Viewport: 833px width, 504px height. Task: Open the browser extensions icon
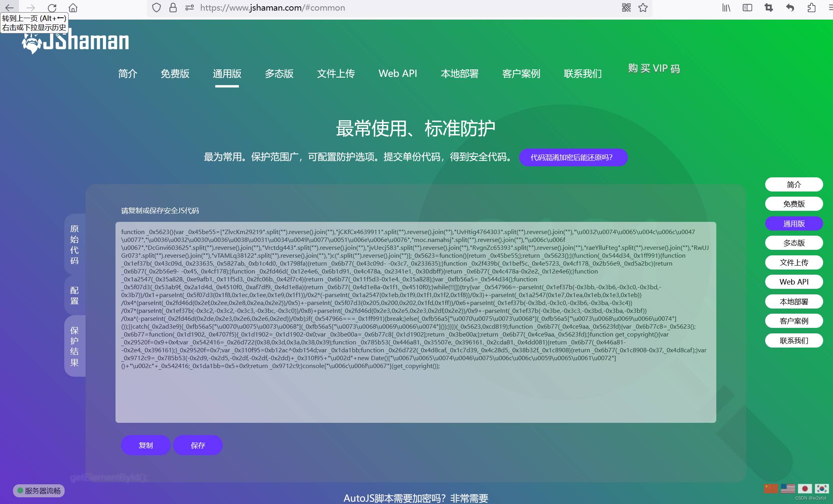[811, 7]
